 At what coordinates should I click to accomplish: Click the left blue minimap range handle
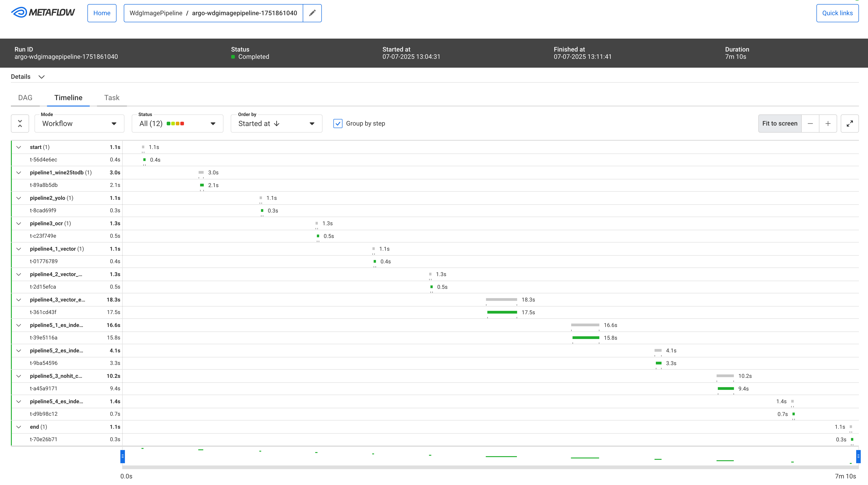click(x=123, y=456)
